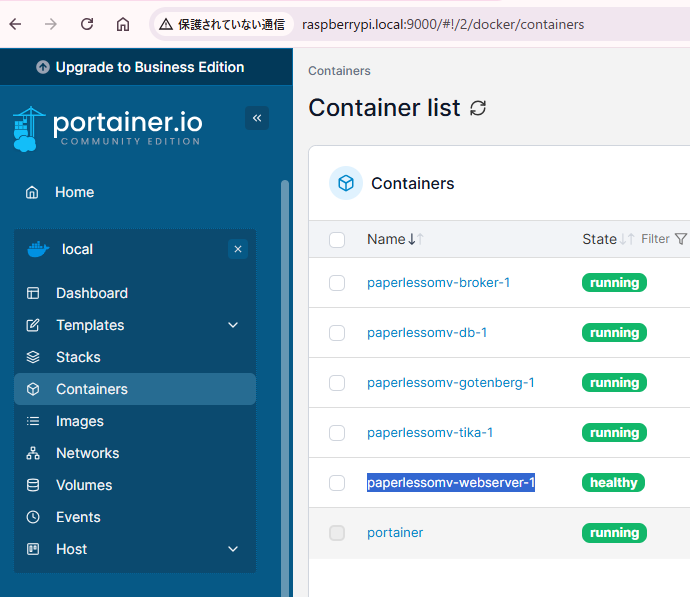The height and width of the screenshot is (597, 690).
Task: Select the paperlessomv-tika-1 checkbox
Action: pyautogui.click(x=337, y=433)
